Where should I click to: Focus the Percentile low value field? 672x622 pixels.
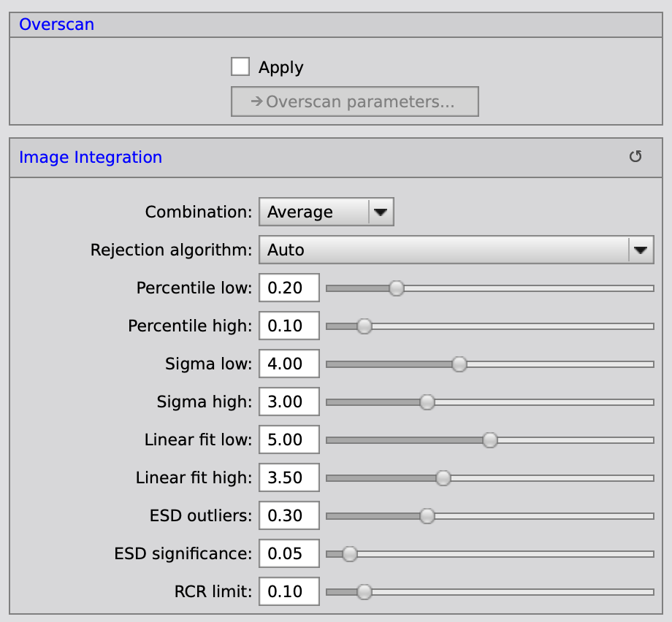click(289, 288)
